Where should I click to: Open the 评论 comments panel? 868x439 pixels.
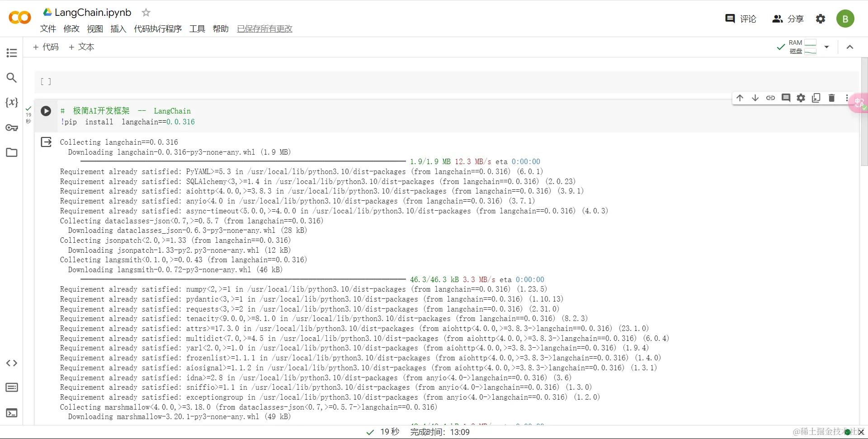[741, 19]
